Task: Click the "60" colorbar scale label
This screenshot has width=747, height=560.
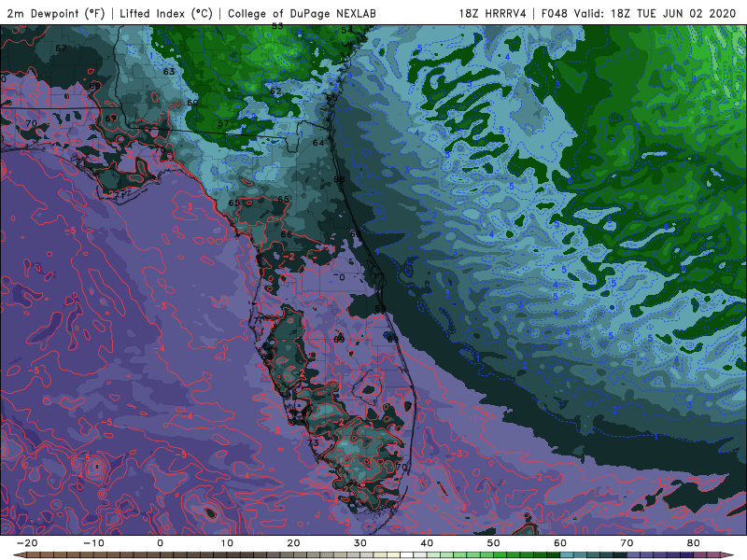Action: 560,543
